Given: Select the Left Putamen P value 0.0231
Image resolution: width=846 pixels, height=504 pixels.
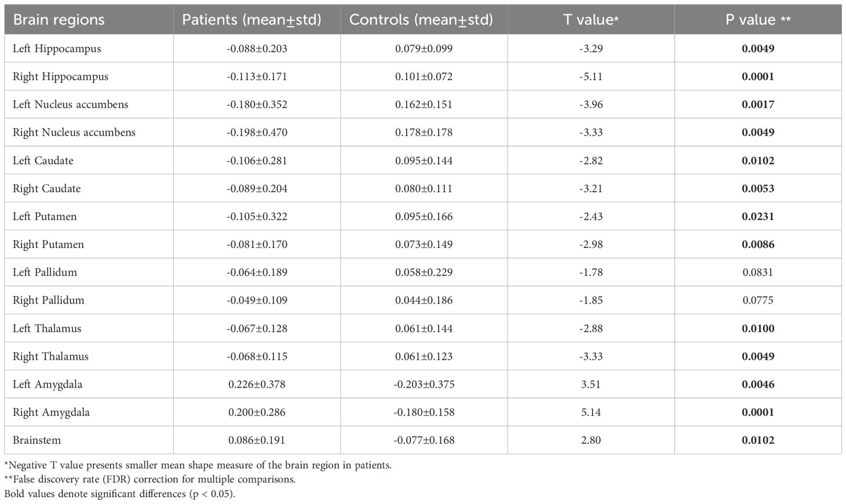Looking at the screenshot, I should tap(758, 216).
